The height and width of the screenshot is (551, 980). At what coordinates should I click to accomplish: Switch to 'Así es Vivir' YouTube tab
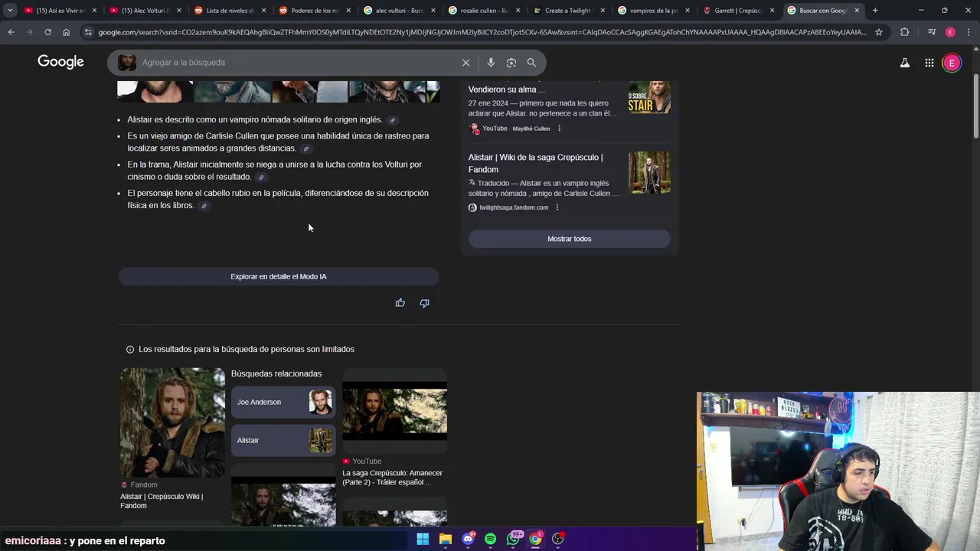[60, 11]
